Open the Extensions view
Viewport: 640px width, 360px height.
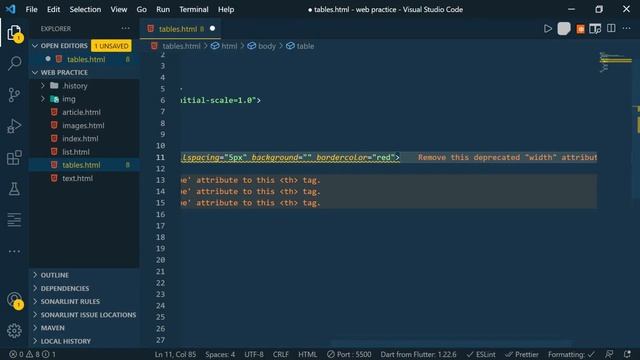pyautogui.click(x=14, y=158)
